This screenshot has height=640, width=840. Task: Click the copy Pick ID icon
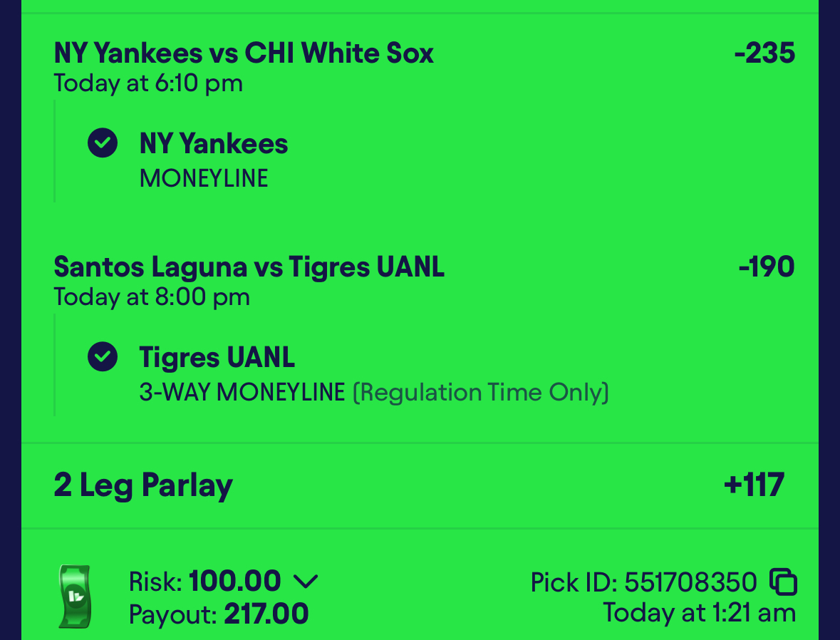[783, 582]
